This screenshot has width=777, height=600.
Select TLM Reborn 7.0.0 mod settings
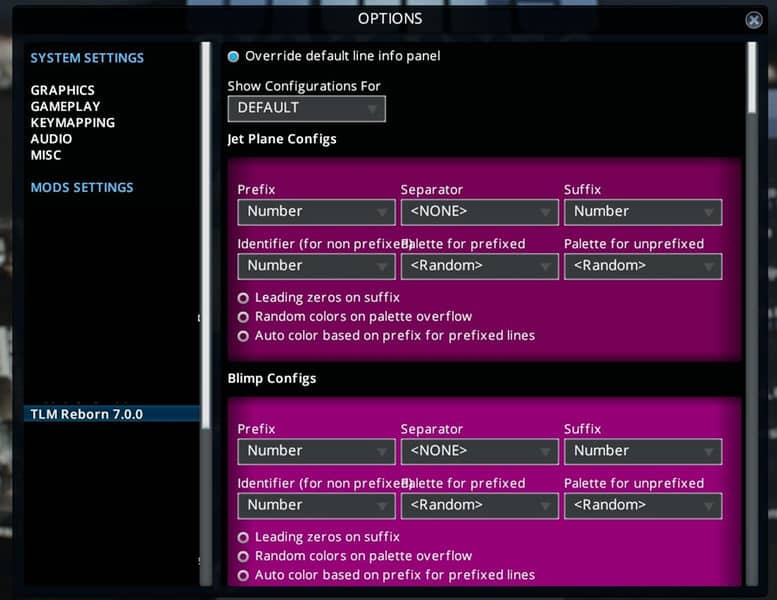[86, 414]
